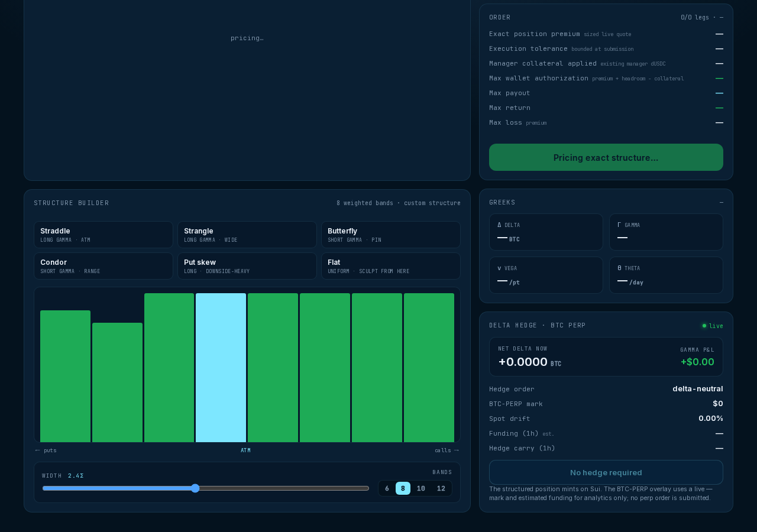Apply the Condor preset

tap(103, 266)
